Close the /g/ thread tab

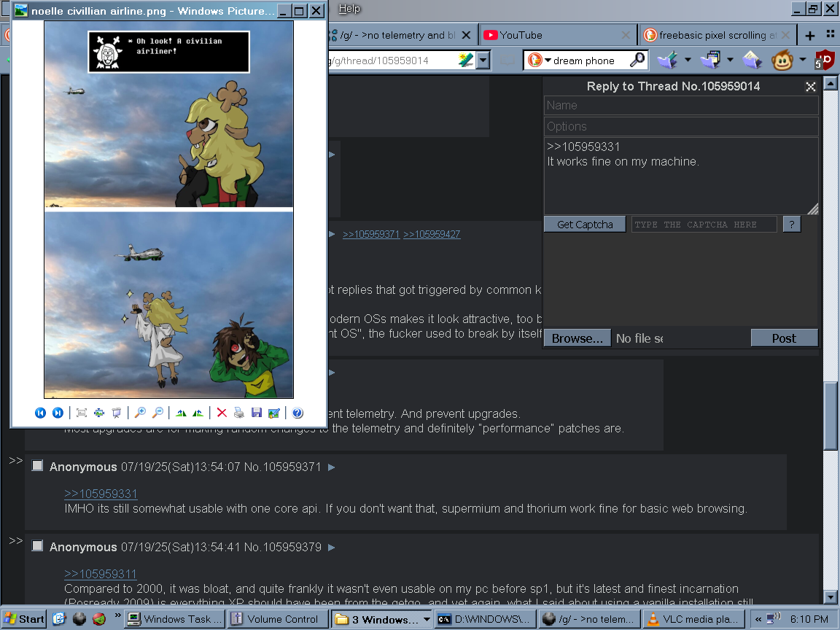pyautogui.click(x=466, y=35)
